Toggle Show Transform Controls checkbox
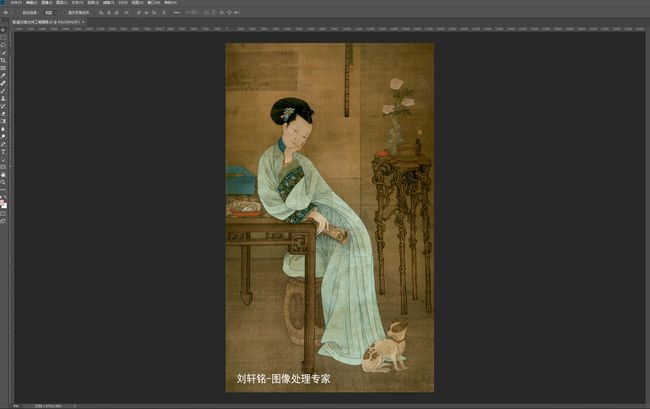This screenshot has width=650, height=409. click(x=64, y=12)
